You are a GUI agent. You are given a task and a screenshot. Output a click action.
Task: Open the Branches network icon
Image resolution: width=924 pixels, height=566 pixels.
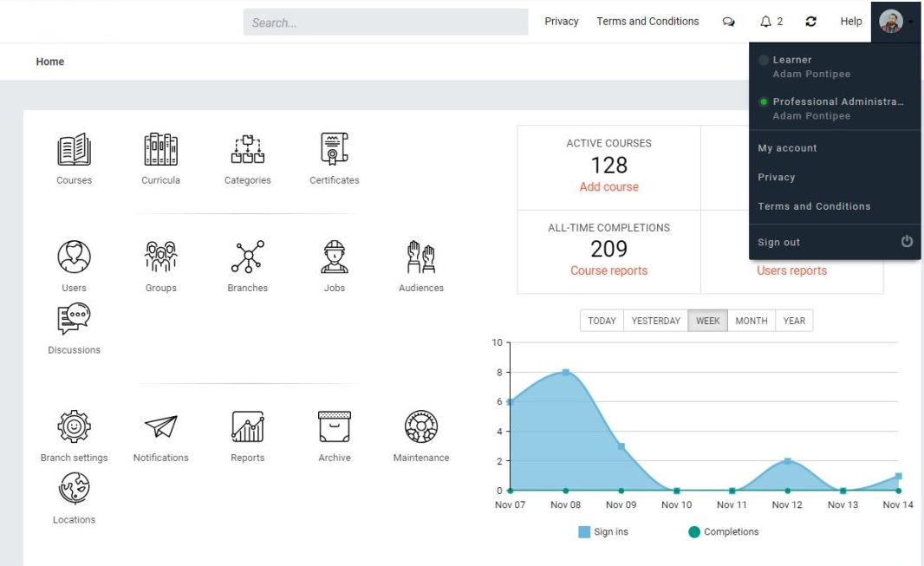[x=248, y=257]
